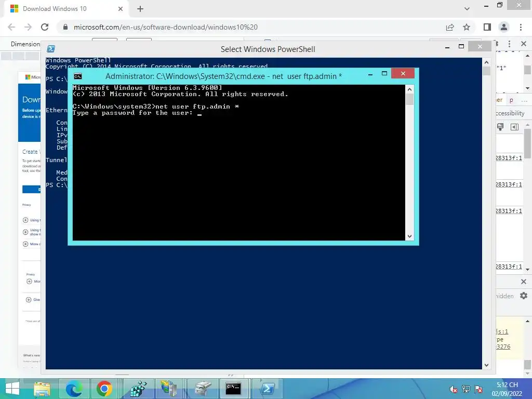Image resolution: width=532 pixels, height=399 pixels.
Task: Expand the More plus item on page
Action: (x=25, y=244)
